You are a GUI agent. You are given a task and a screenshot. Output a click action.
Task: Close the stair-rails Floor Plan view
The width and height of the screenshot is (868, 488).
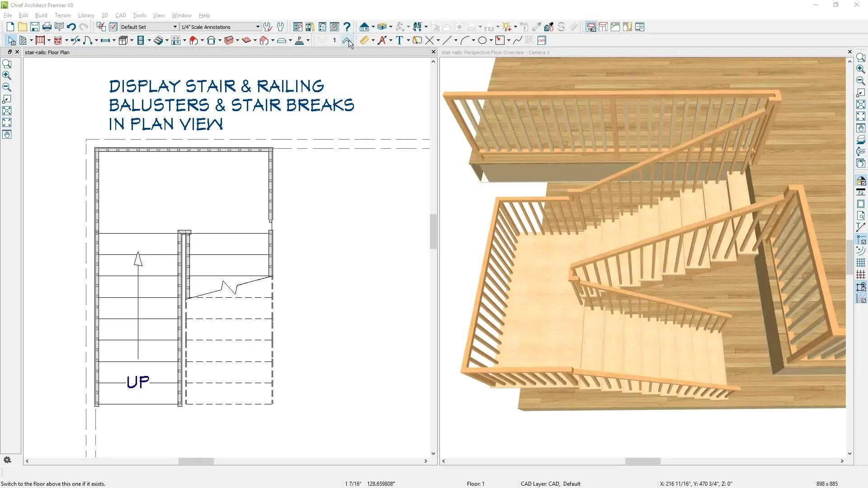pyautogui.click(x=434, y=52)
